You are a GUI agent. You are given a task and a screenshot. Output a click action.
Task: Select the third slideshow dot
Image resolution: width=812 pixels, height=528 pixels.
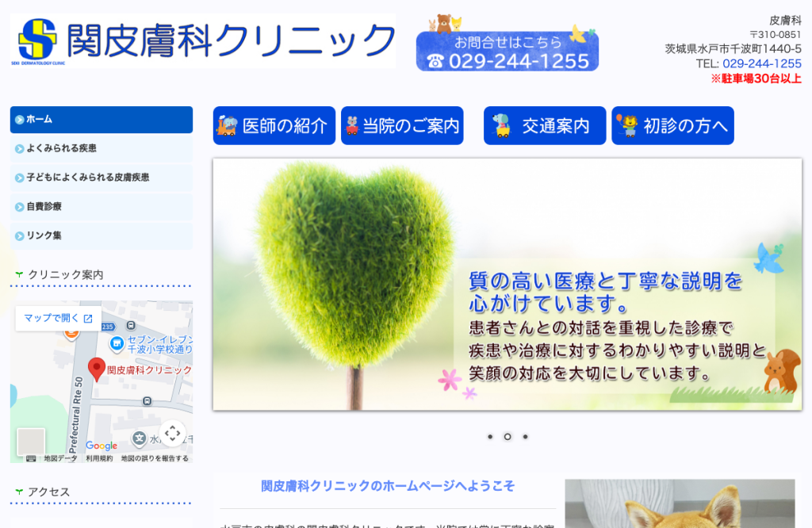pyautogui.click(x=525, y=437)
